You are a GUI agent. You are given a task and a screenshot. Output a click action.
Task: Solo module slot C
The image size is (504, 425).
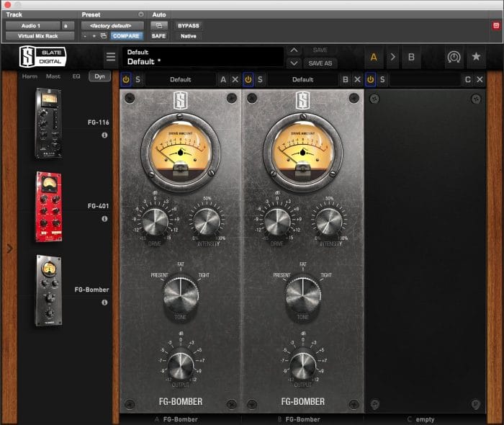(382, 79)
